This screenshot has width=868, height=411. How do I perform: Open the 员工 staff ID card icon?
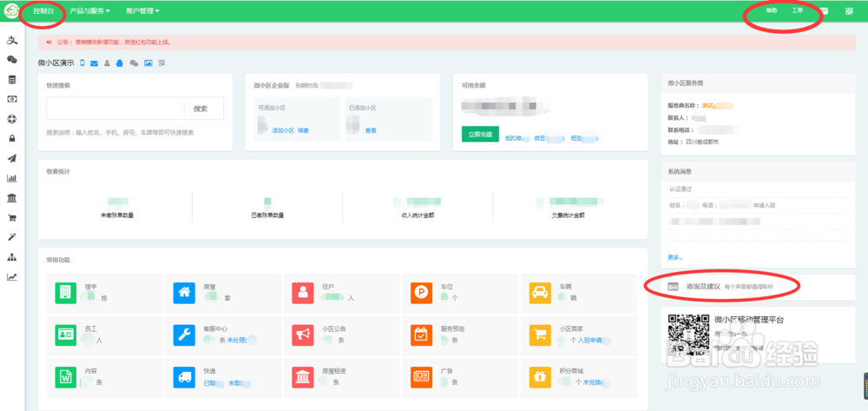click(x=65, y=335)
